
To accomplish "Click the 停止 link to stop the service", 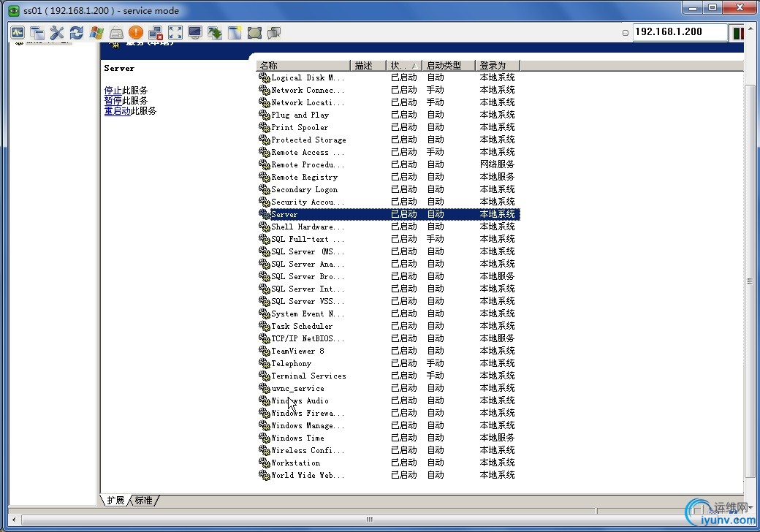I will (x=113, y=91).
